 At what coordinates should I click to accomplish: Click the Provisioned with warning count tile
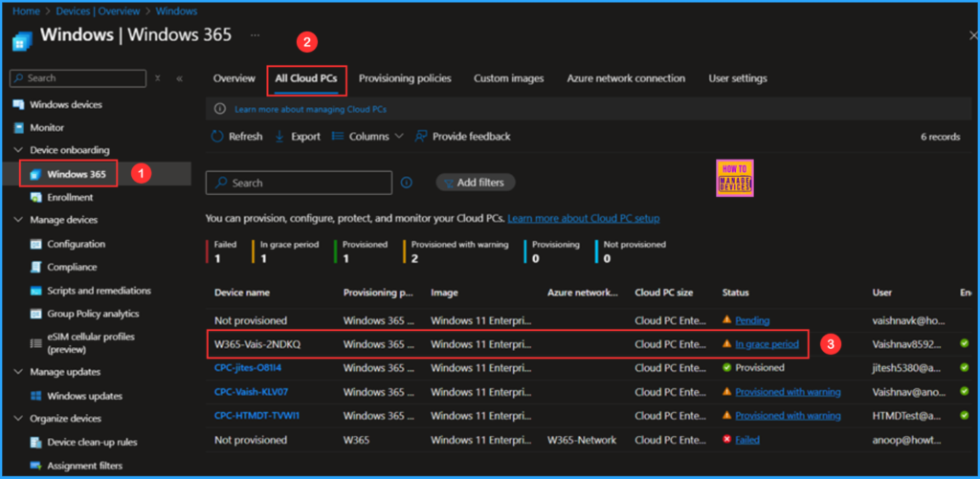457,251
